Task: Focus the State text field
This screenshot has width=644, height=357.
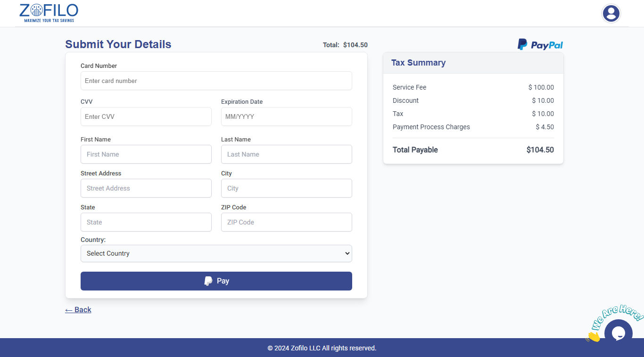Action: tap(146, 222)
